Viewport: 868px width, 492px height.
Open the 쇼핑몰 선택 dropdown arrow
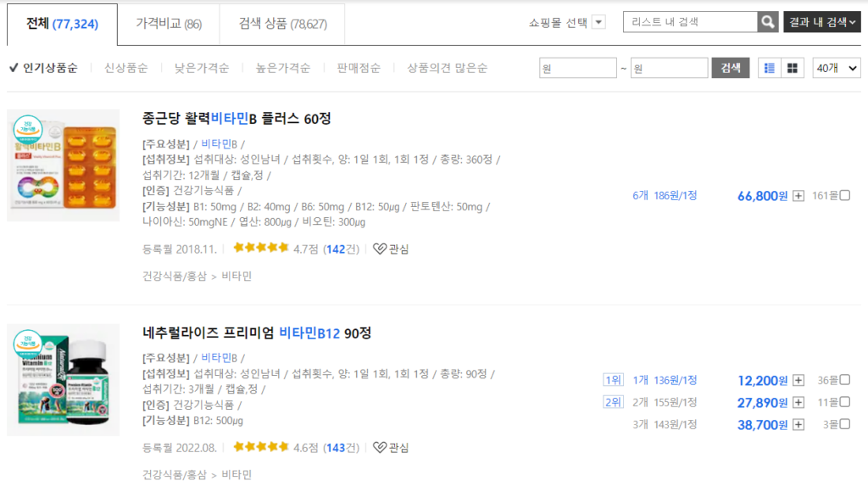[x=598, y=22]
